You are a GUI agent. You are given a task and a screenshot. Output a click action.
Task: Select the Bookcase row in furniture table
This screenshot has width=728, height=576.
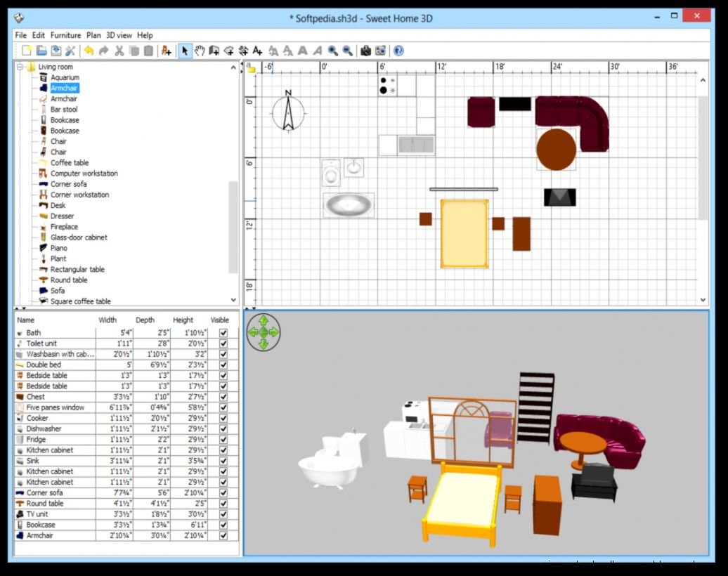(126, 525)
